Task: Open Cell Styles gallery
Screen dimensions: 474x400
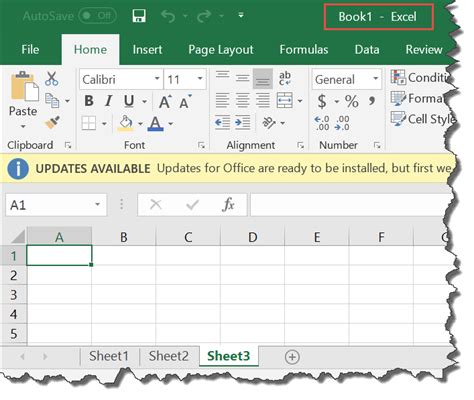Action: [423, 119]
